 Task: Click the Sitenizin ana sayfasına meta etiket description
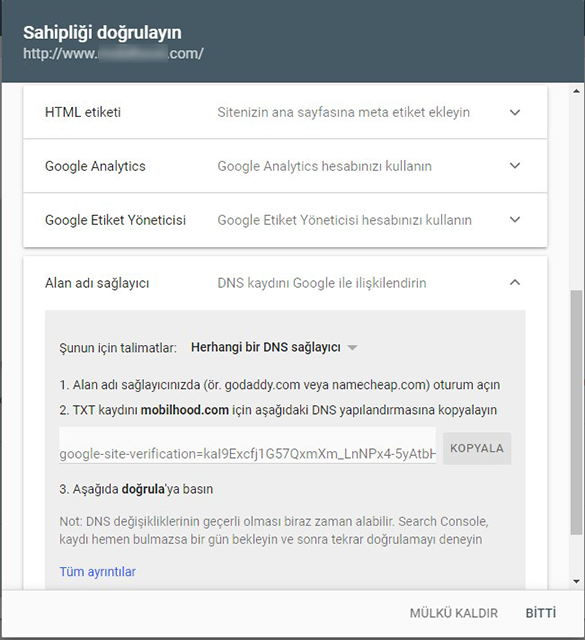coord(343,112)
